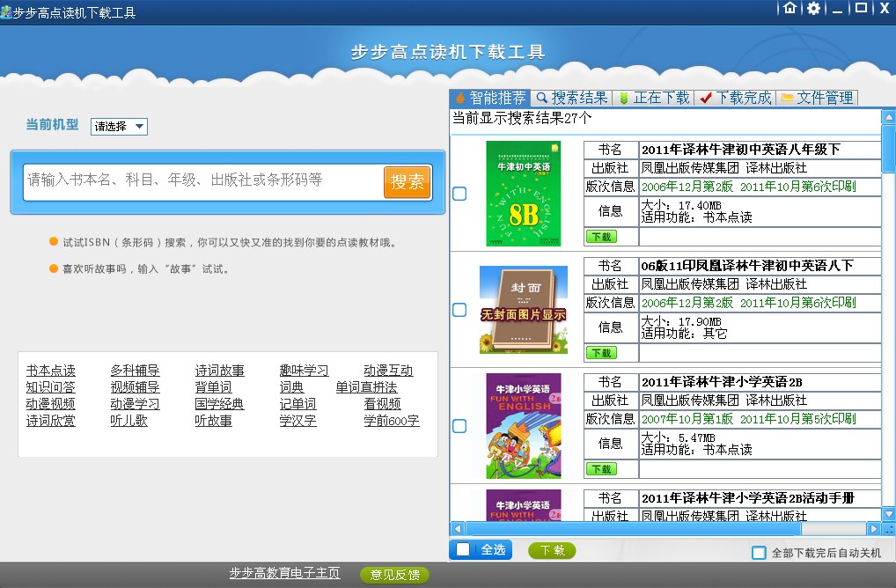The height and width of the screenshot is (588, 896).
Task: Tick the 全选 select-all checkbox
Action: pos(463,550)
